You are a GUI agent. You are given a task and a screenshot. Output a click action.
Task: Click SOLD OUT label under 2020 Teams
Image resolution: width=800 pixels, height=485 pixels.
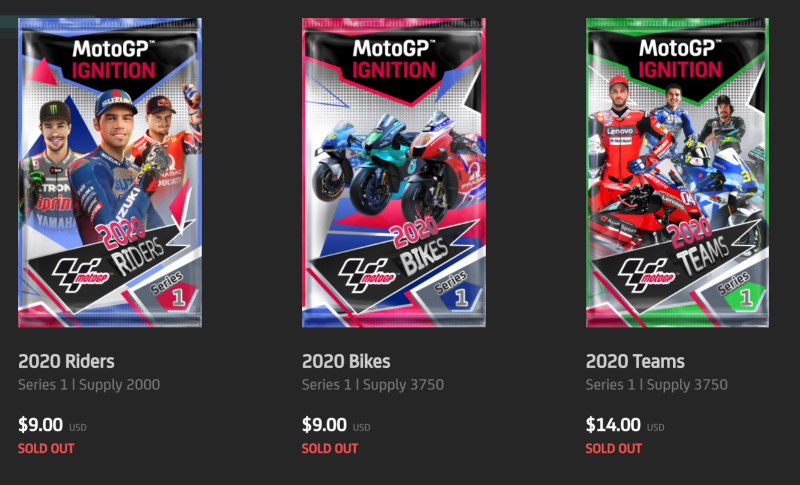click(614, 448)
